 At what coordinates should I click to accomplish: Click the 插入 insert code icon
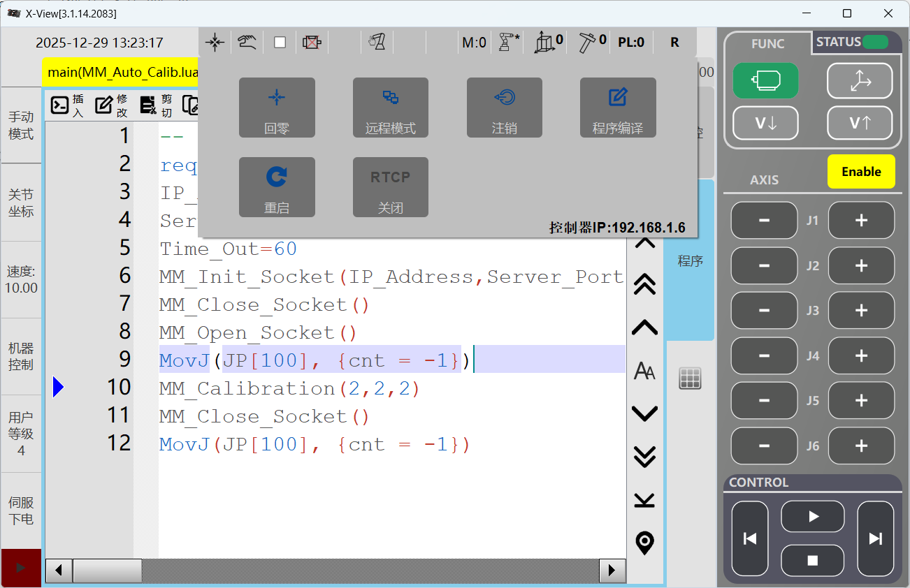coord(67,105)
